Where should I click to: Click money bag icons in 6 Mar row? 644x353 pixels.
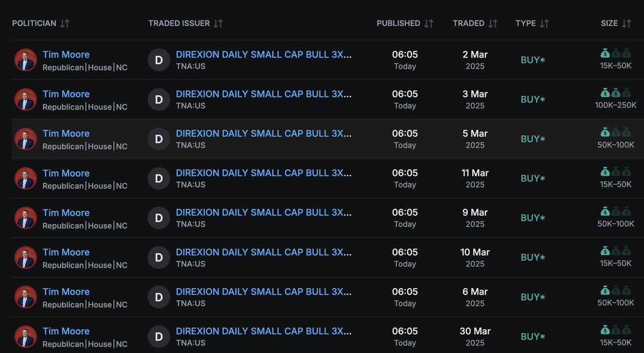[x=616, y=291]
